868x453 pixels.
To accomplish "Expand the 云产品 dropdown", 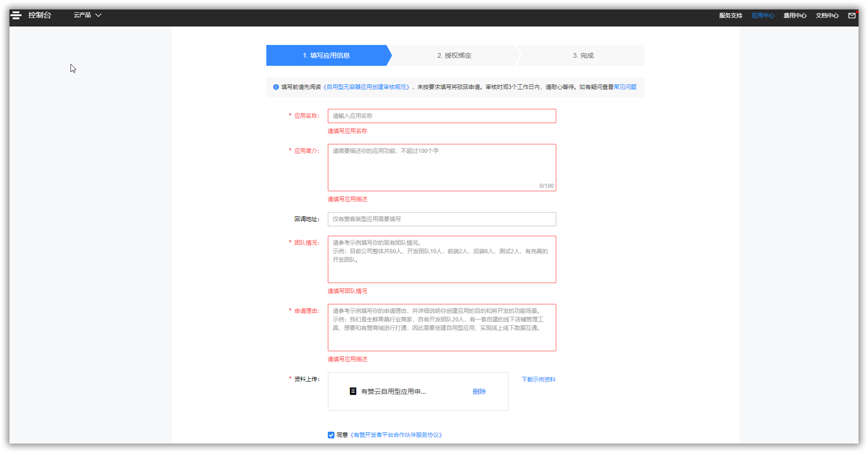I will 88,15.
